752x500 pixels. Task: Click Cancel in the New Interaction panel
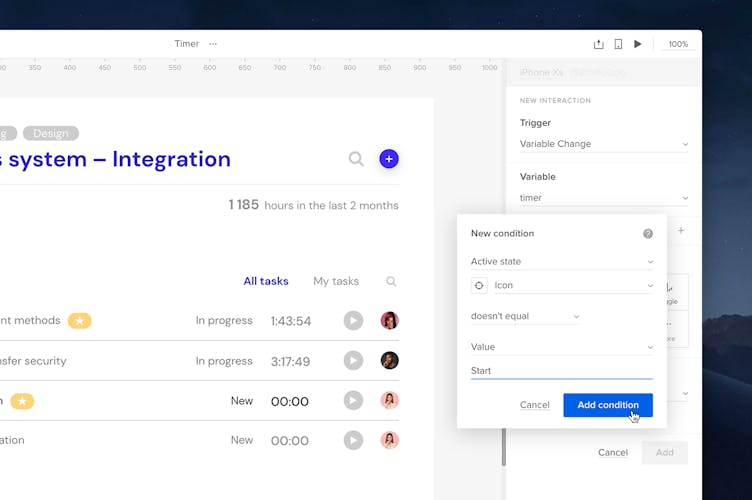[x=612, y=453]
